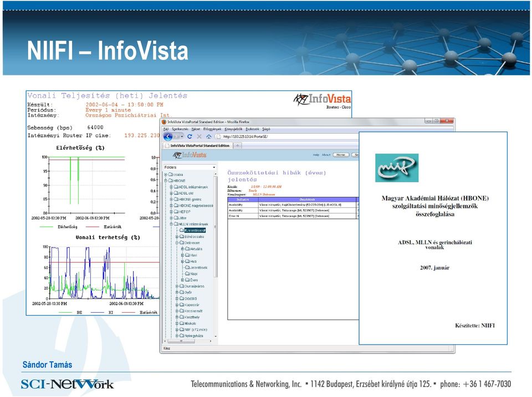Image resolution: width=532 pixels, height=397 pixels.
Task: Click the NIIF logo on the HBONE document
Action: [x=397, y=168]
